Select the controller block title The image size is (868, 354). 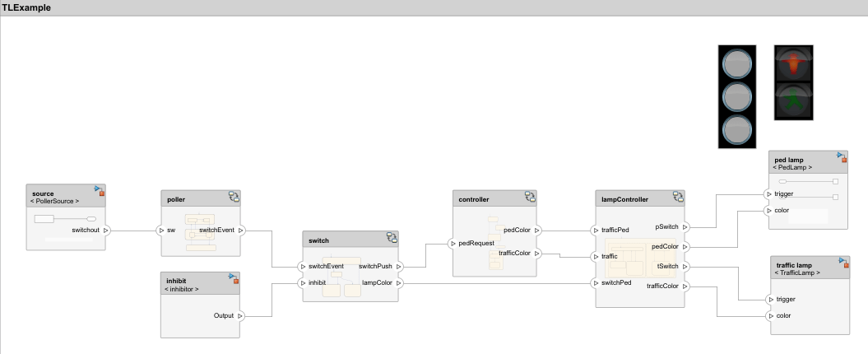pos(474,199)
